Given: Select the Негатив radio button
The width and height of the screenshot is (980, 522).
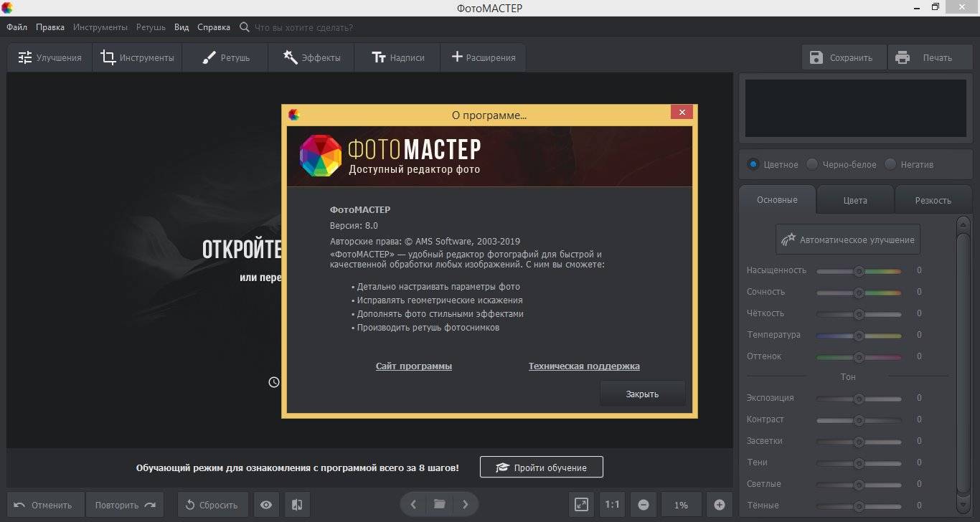Looking at the screenshot, I should [x=890, y=164].
